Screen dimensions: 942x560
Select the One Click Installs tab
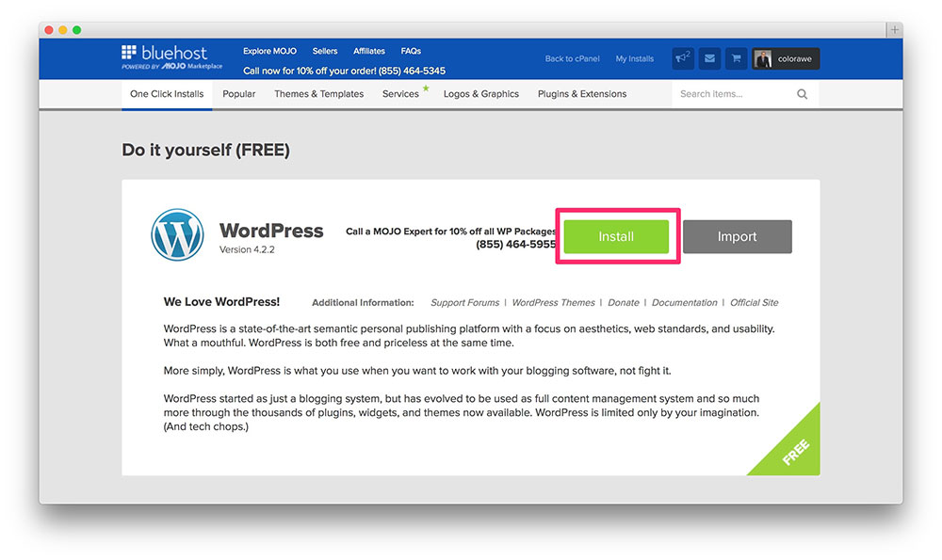click(x=167, y=94)
